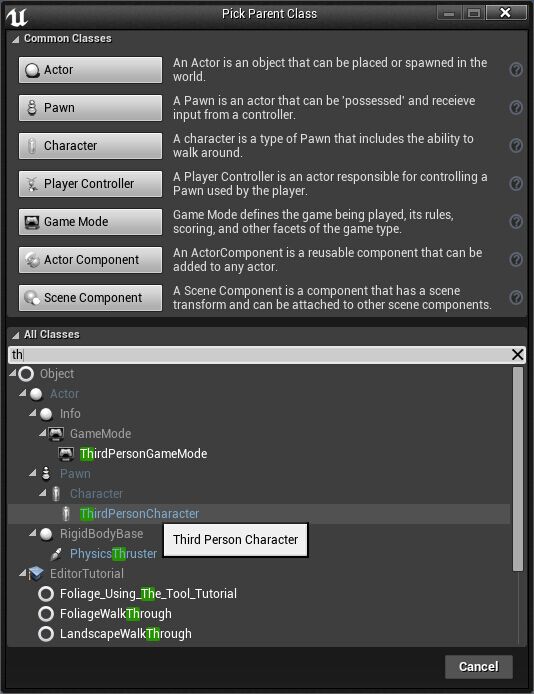This screenshot has height=694, width=534.
Task: Click the sphere icon beside RigidBodyBase
Action: click(x=46, y=534)
